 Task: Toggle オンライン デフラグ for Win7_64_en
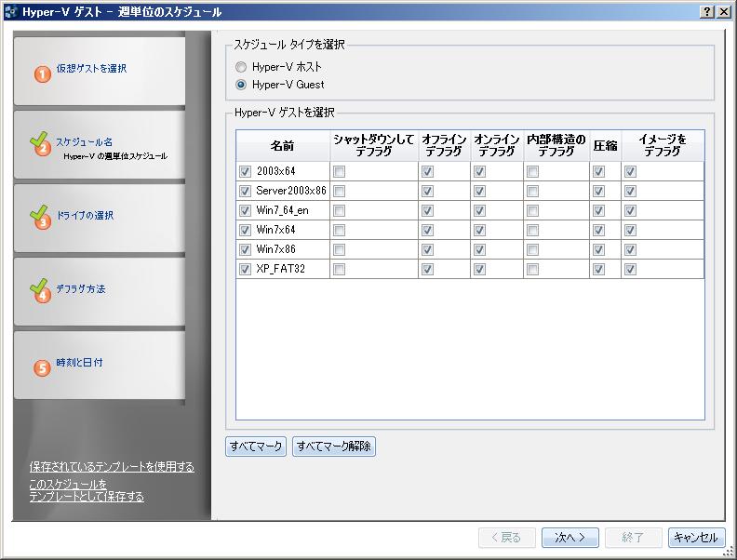(479, 210)
